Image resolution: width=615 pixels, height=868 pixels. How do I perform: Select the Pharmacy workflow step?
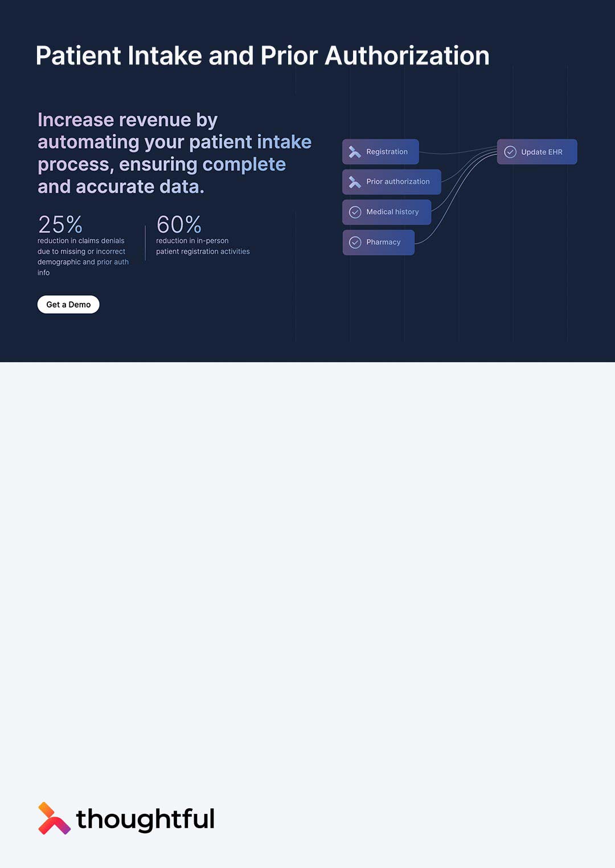(x=378, y=242)
